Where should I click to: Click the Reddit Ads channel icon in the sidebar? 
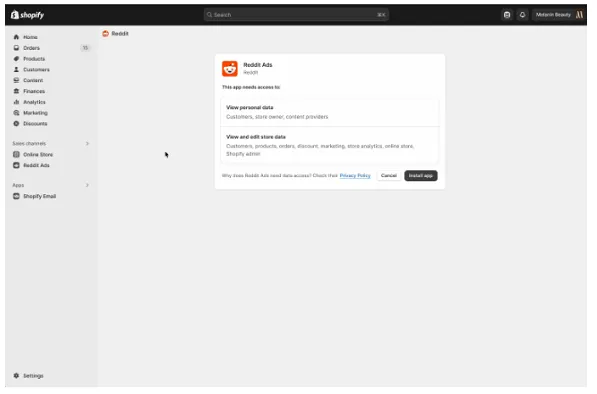tap(16, 165)
